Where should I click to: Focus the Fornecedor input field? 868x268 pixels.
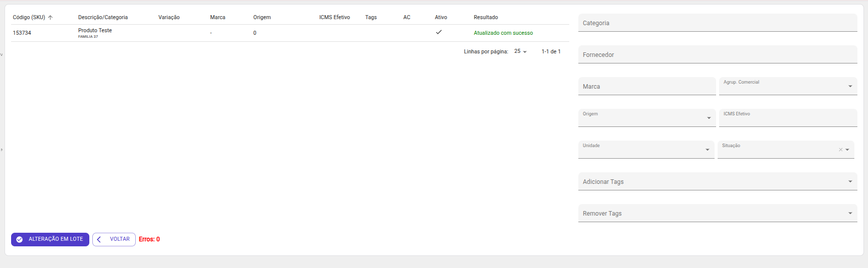[718, 55]
